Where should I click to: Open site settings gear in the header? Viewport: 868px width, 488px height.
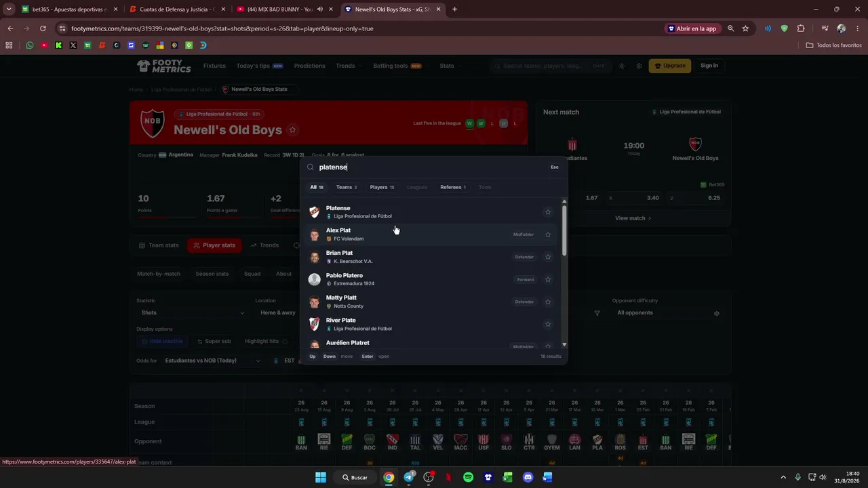(x=639, y=66)
